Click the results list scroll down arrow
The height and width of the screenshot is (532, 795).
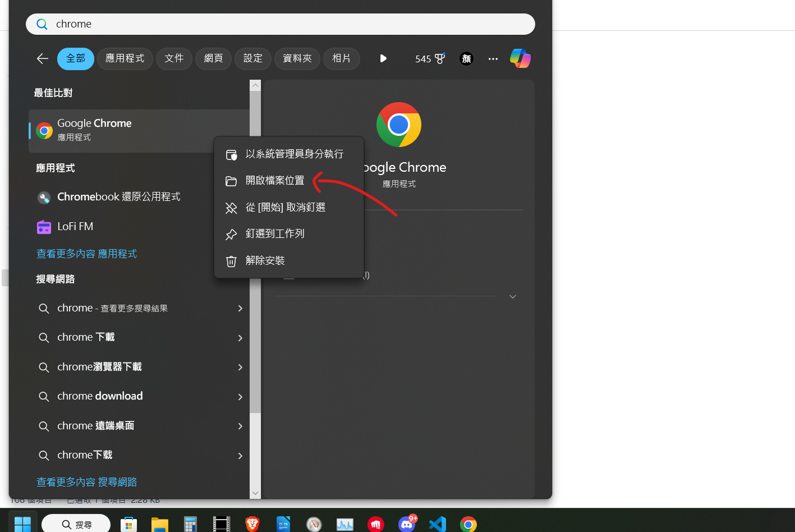pyautogui.click(x=255, y=493)
